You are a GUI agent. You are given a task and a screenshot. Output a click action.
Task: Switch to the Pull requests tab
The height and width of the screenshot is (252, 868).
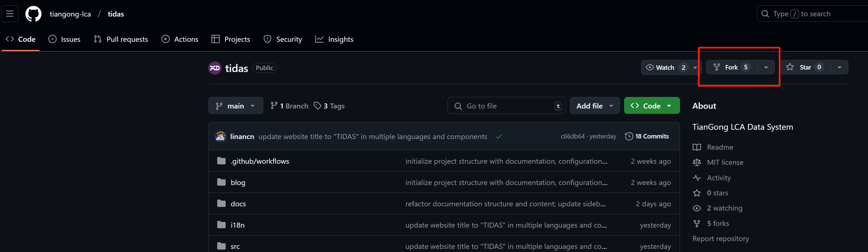121,39
